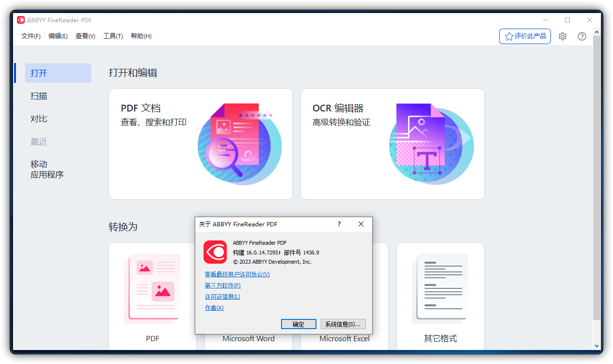
Task: Select the other formats document icon
Action: [x=440, y=289]
